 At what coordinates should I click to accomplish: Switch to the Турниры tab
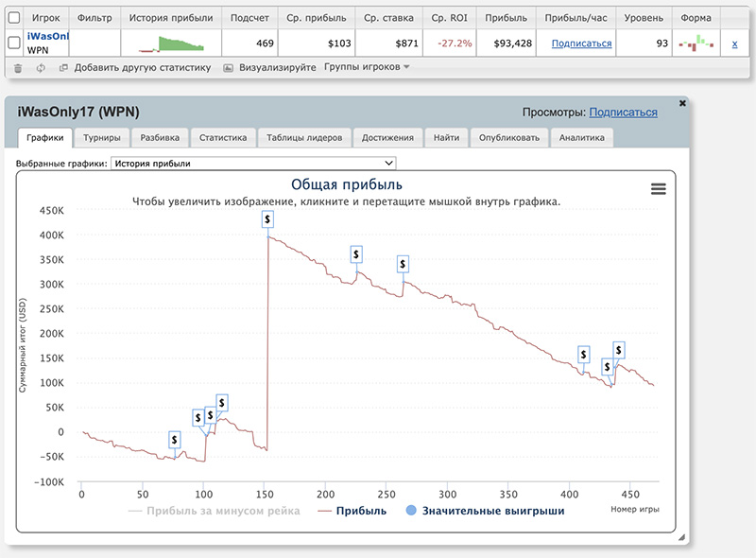tap(101, 138)
